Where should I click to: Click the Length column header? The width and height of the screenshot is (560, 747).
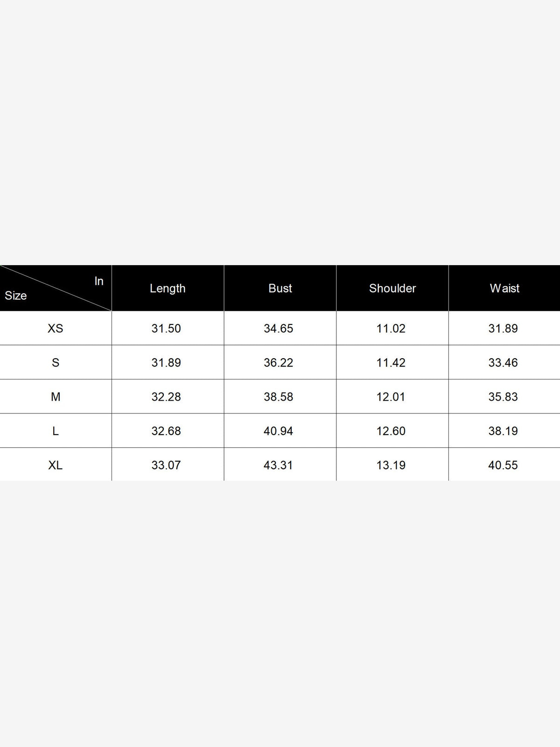point(168,288)
